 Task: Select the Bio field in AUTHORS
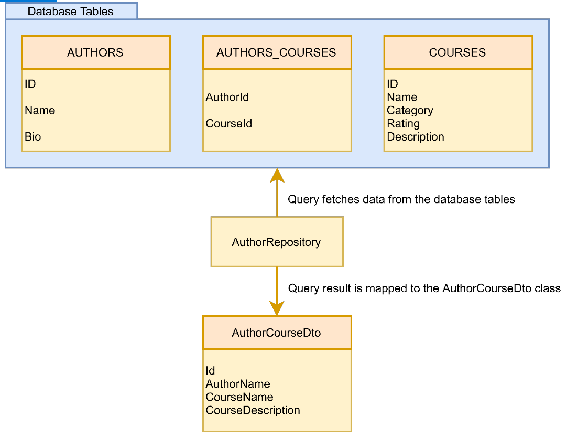pyautogui.click(x=33, y=137)
